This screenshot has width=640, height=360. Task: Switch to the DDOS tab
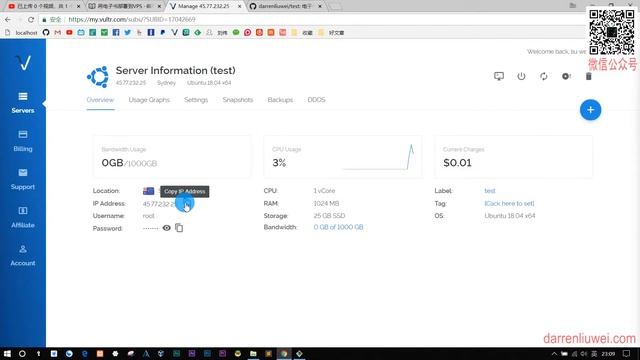click(x=316, y=100)
